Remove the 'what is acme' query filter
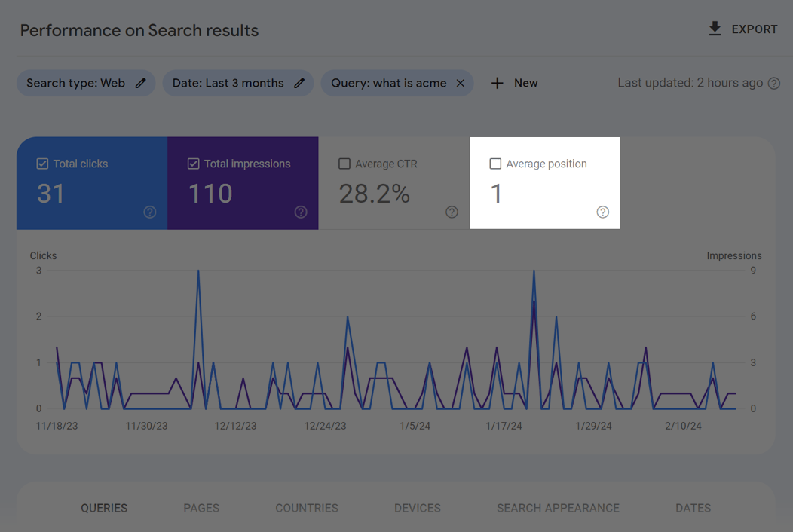Screen dimensions: 793x532 (x=461, y=83)
